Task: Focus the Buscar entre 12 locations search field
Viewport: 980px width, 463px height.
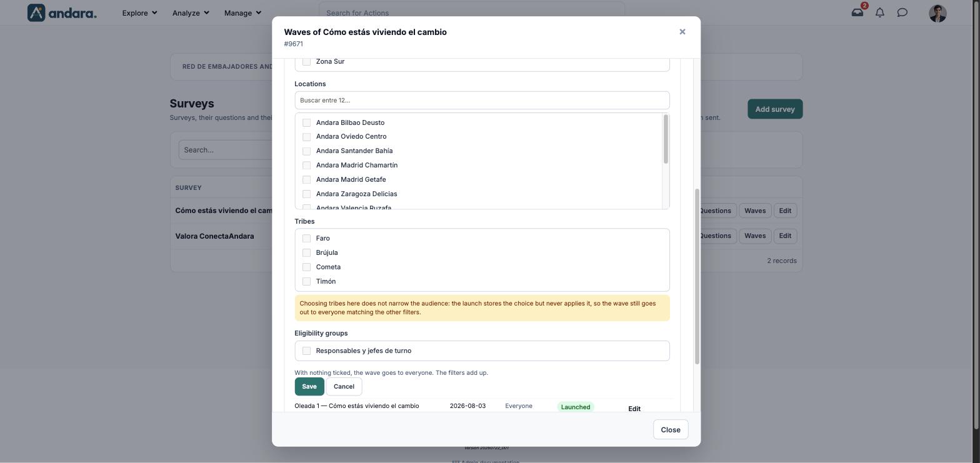Action: (x=482, y=100)
